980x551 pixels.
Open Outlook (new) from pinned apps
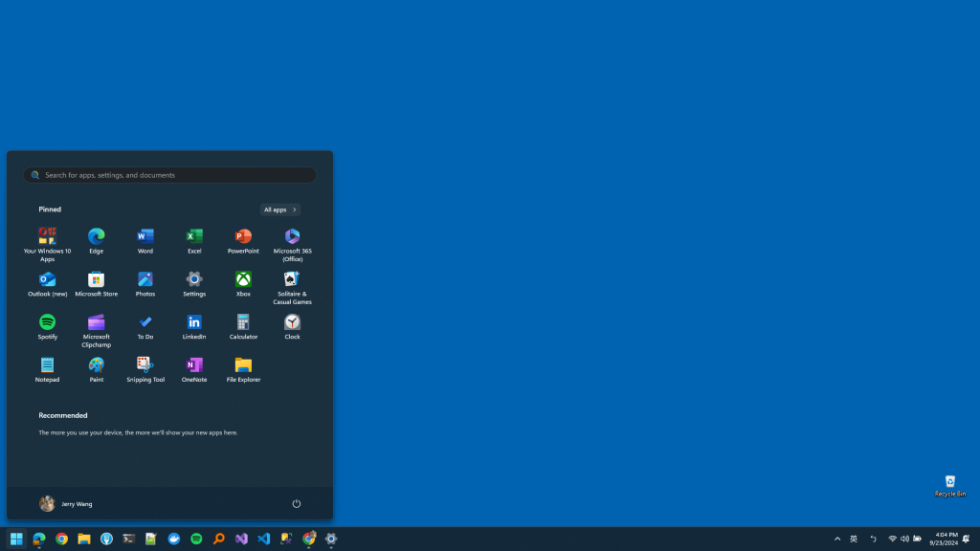(48, 283)
